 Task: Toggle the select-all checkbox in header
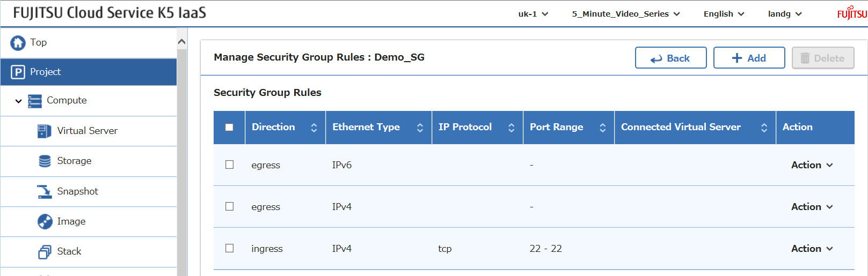[x=229, y=127]
